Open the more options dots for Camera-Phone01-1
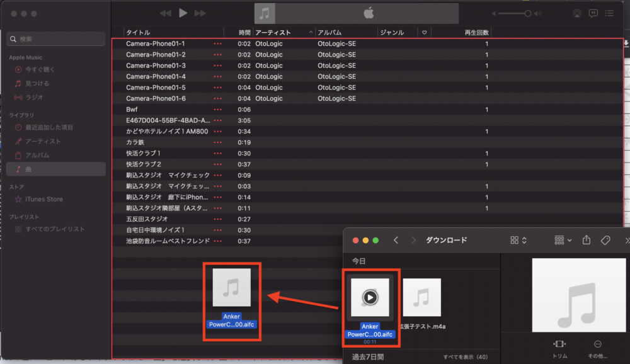The height and width of the screenshot is (364, 630). coord(217,44)
